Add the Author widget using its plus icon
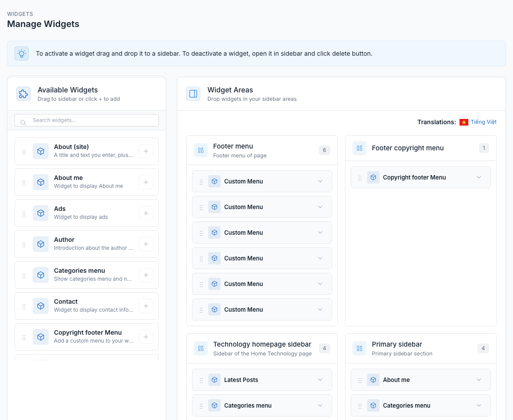This screenshot has height=420, width=513. (146, 244)
